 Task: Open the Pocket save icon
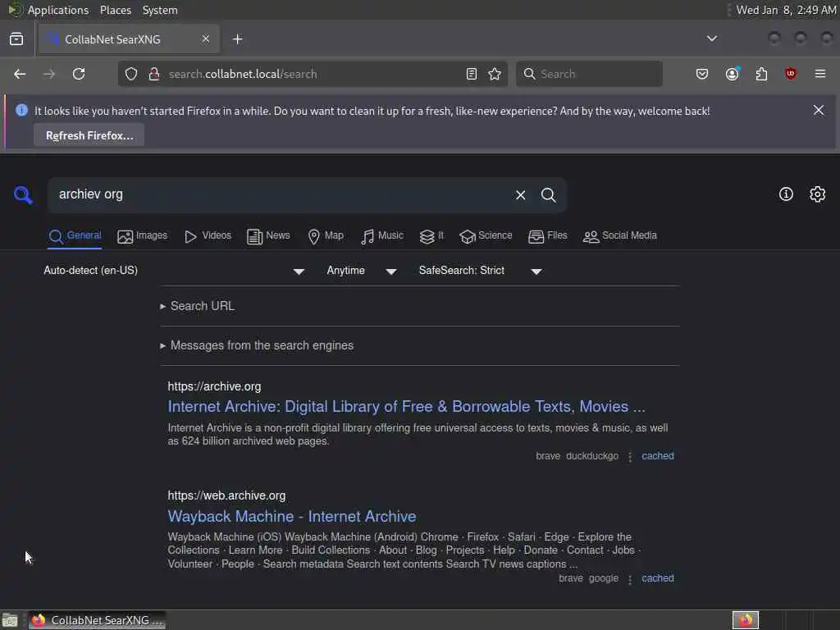tap(702, 74)
